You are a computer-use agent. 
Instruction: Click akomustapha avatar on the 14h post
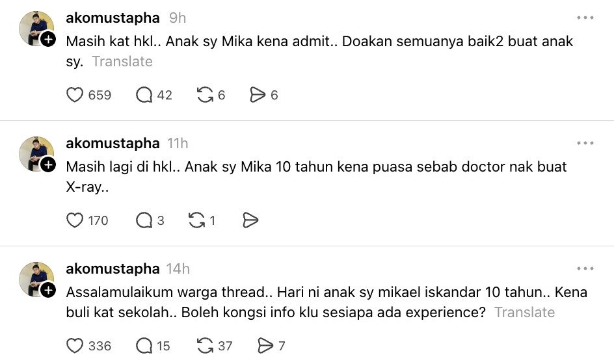pos(36,278)
